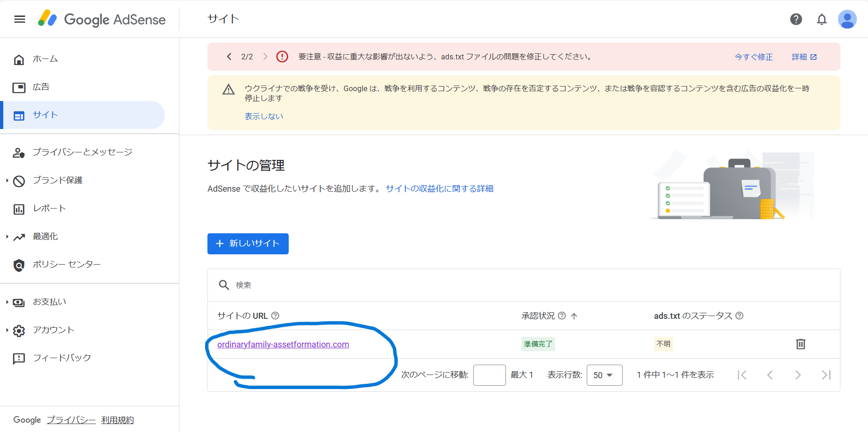
Task: Navigate to レポート in the sidebar
Action: click(x=49, y=208)
